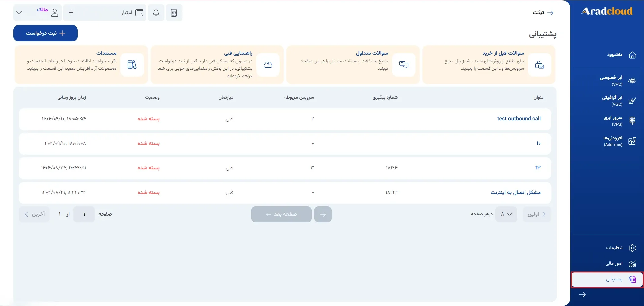
Task: Select پشتیبانی headset menu item
Action: [x=607, y=279]
